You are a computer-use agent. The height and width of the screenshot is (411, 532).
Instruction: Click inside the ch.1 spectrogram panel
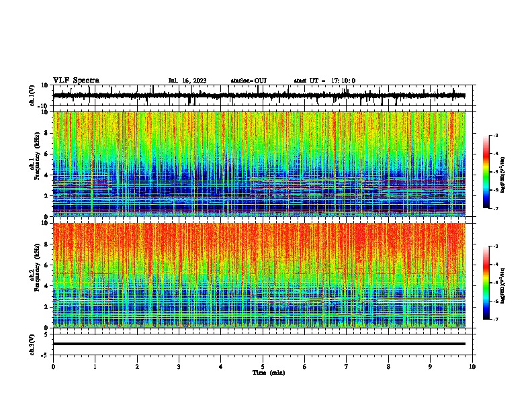tap(259, 164)
